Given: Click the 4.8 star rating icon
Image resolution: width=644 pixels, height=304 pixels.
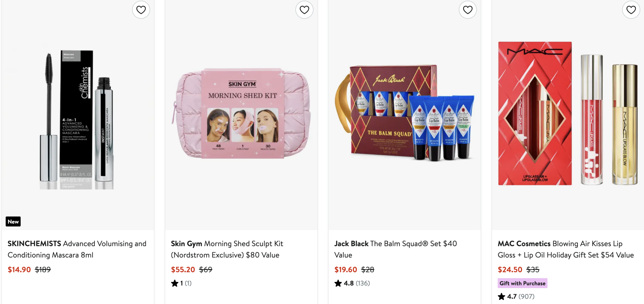Looking at the screenshot, I should pos(338,283).
